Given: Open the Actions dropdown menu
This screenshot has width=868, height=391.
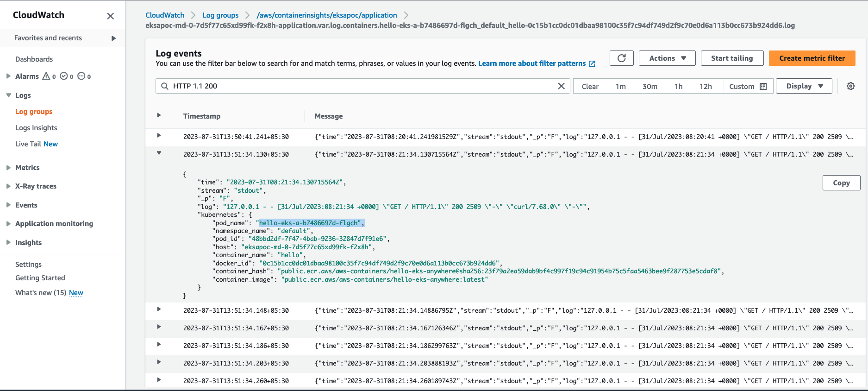Looking at the screenshot, I should pos(668,58).
